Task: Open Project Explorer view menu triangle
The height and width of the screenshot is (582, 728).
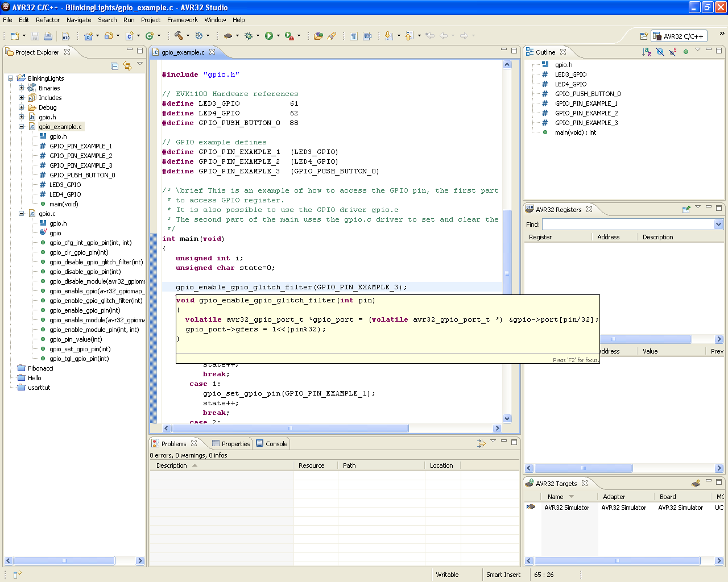Action: click(140, 64)
